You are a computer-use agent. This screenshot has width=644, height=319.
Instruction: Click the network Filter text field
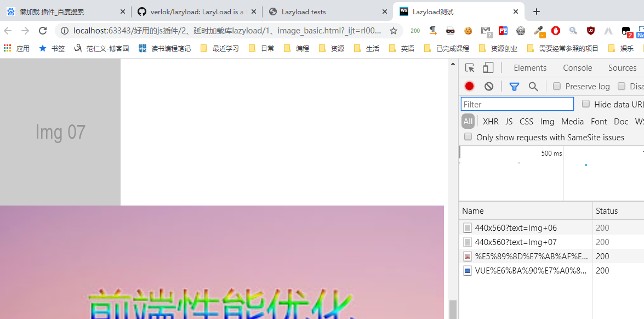(x=517, y=104)
